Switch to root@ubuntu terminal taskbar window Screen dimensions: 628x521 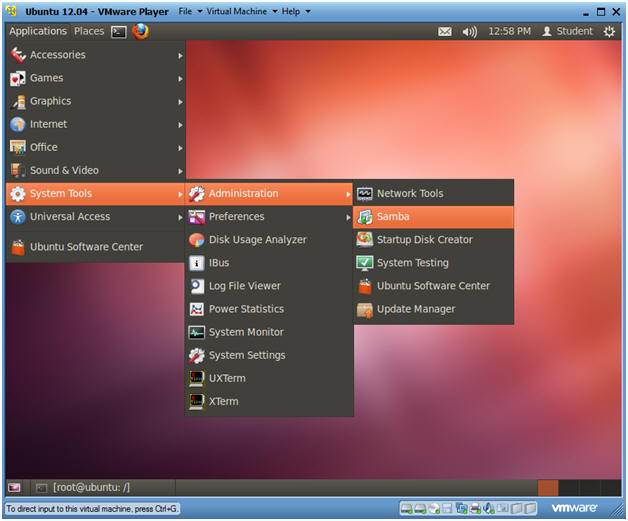(103, 487)
